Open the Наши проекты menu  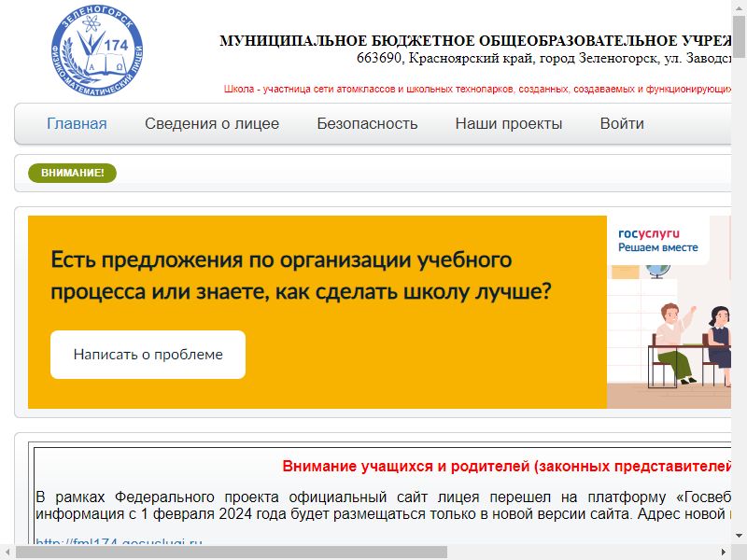(509, 124)
